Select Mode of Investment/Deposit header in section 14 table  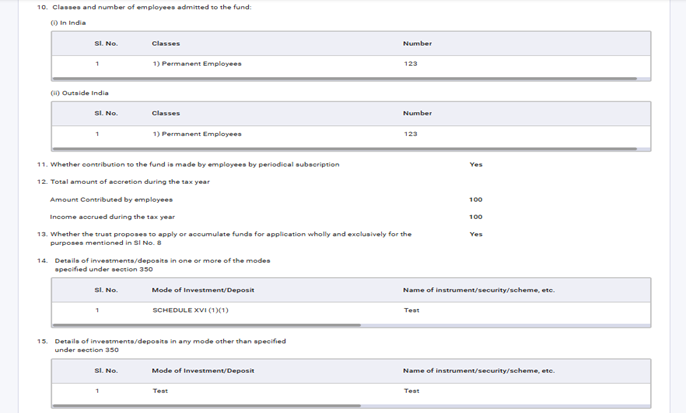[x=203, y=290]
